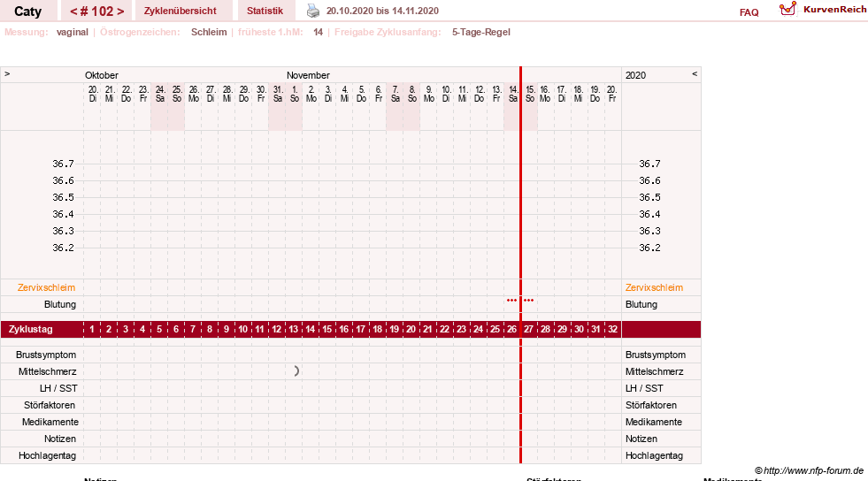Click the left Notizen row label
Viewport: 868px width, 481px height.
(60, 439)
